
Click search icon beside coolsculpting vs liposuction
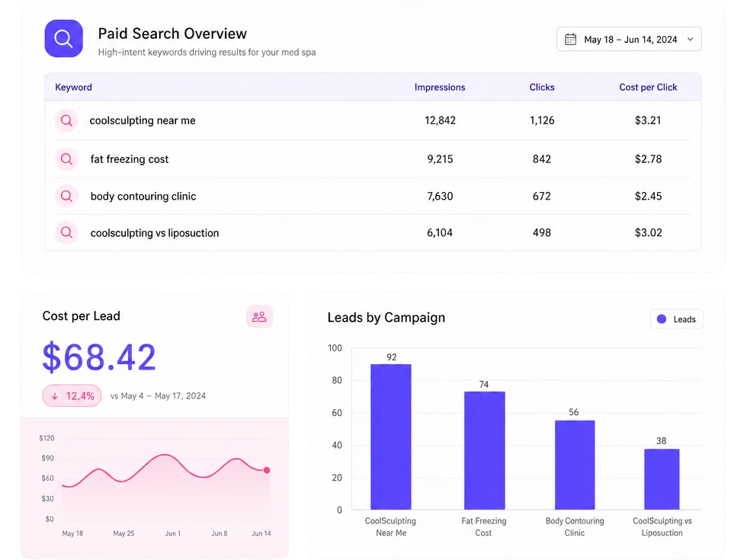click(67, 232)
